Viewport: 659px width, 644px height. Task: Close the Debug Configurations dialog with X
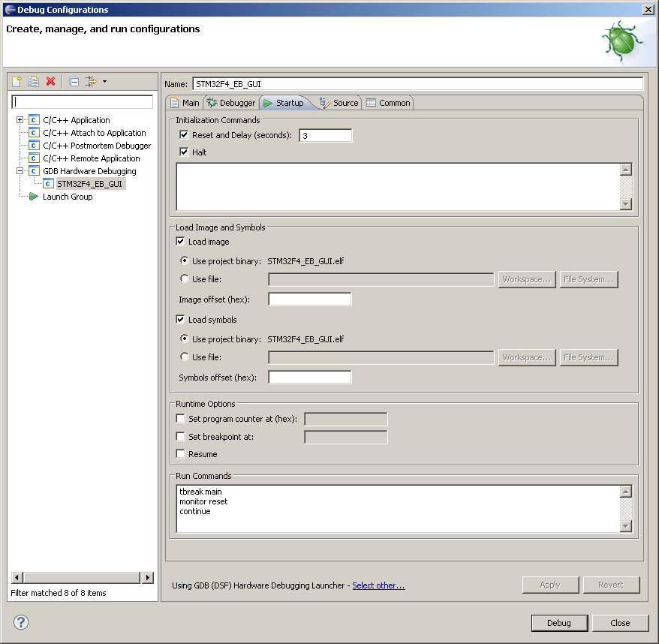pyautogui.click(x=648, y=9)
